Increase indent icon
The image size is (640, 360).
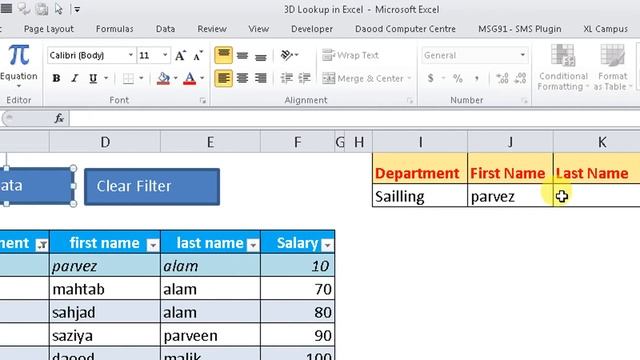[x=304, y=78]
